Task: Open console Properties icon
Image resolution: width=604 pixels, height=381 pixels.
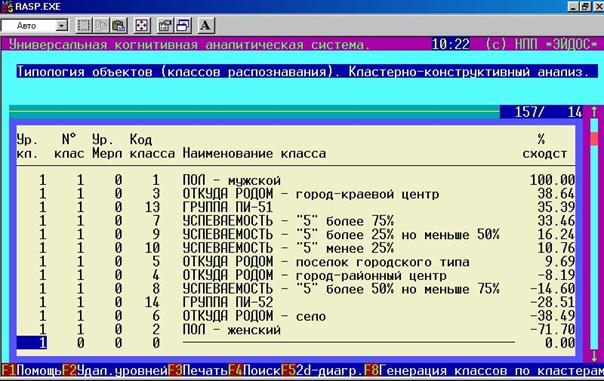Action: click(x=164, y=25)
